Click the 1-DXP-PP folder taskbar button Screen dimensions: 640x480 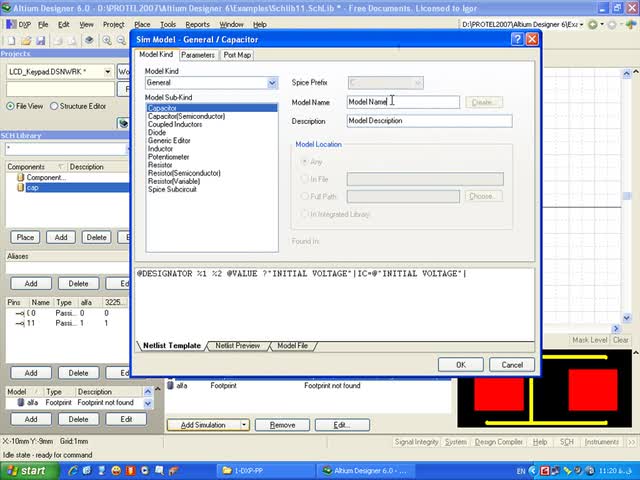pos(266,471)
